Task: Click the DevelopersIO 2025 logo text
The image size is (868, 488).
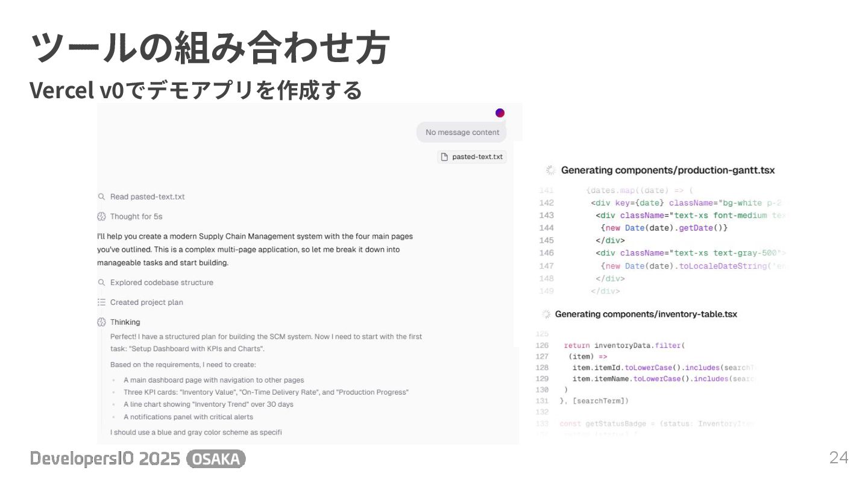Action: 105,459
